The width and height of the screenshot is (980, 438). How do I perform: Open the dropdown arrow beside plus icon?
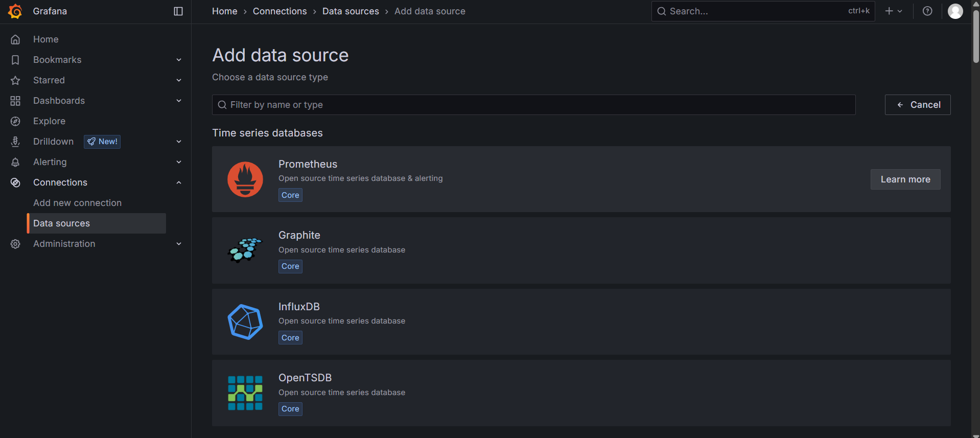pos(900,11)
